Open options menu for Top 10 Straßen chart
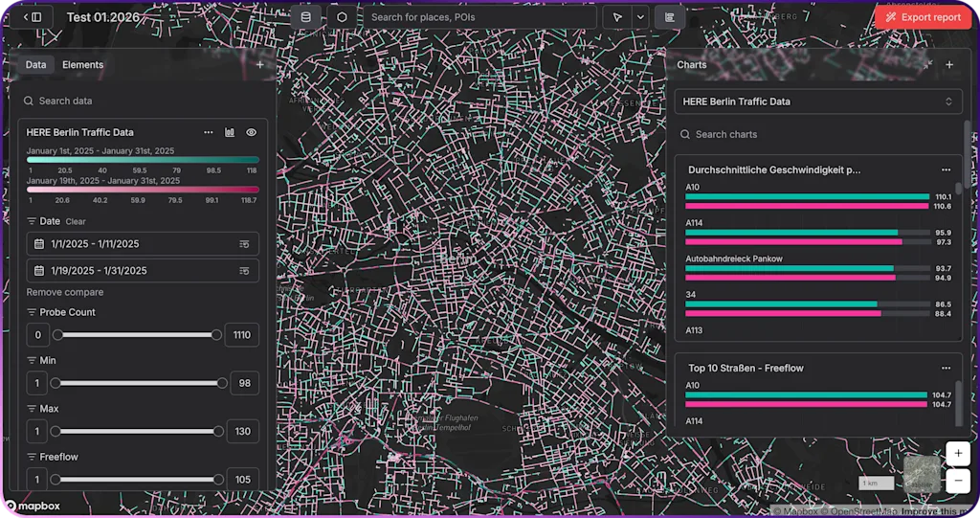The width and height of the screenshot is (980, 518). [x=946, y=368]
